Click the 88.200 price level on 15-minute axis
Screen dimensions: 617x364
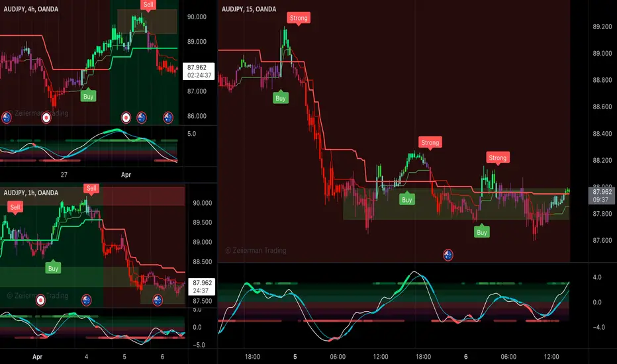point(602,161)
